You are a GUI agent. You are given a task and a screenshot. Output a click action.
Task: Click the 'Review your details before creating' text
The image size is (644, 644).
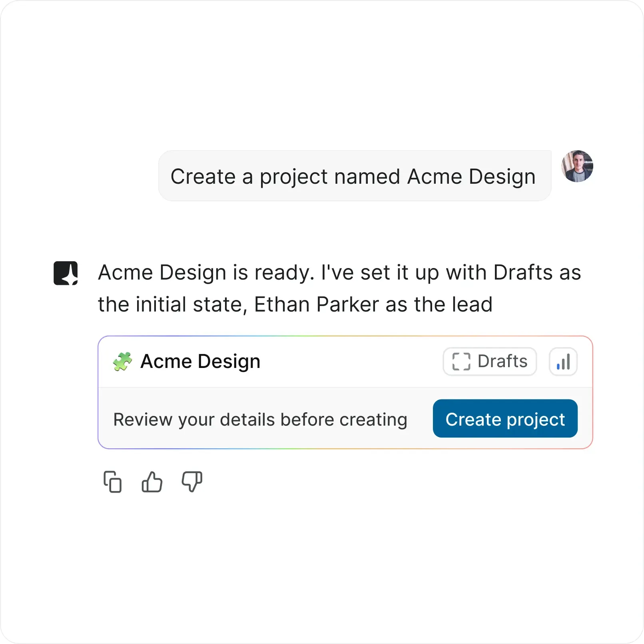click(x=260, y=419)
